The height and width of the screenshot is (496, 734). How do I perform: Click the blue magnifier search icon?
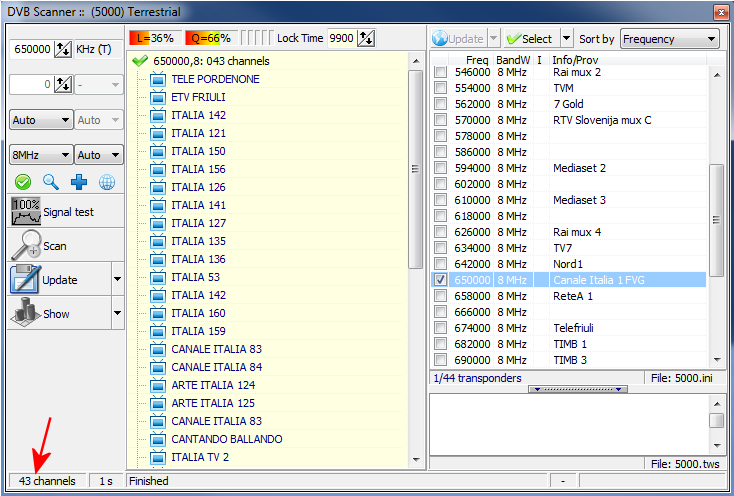point(51,182)
